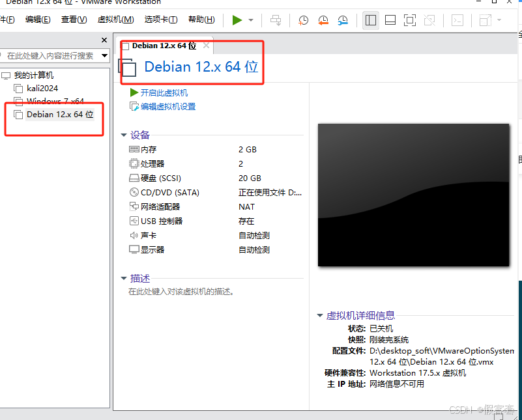Open the power options dropdown arrow
The width and height of the screenshot is (522, 420).
click(x=251, y=20)
